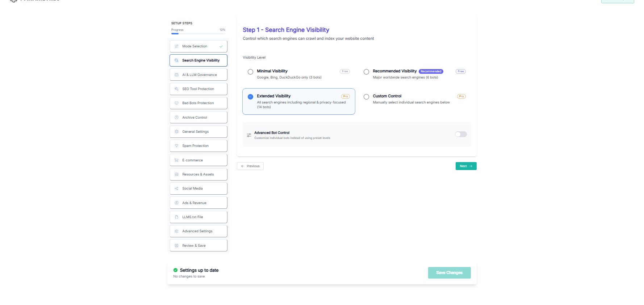The height and width of the screenshot is (305, 644).
Task: Click the green checkmark on Mode Selection
Action: point(221,46)
